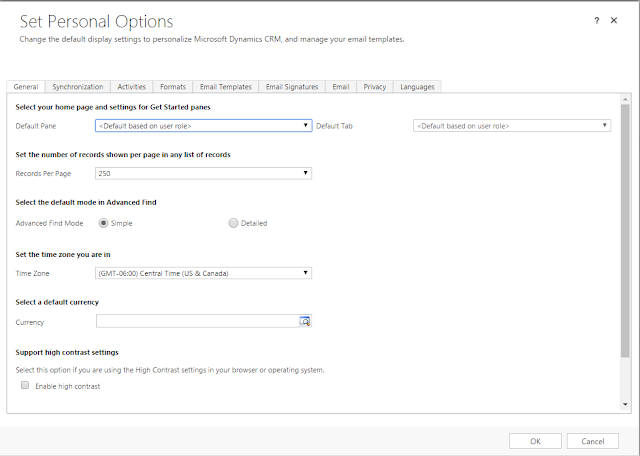640x456 pixels.
Task: Click the 'Time Zone' label
Action: pos(32,274)
